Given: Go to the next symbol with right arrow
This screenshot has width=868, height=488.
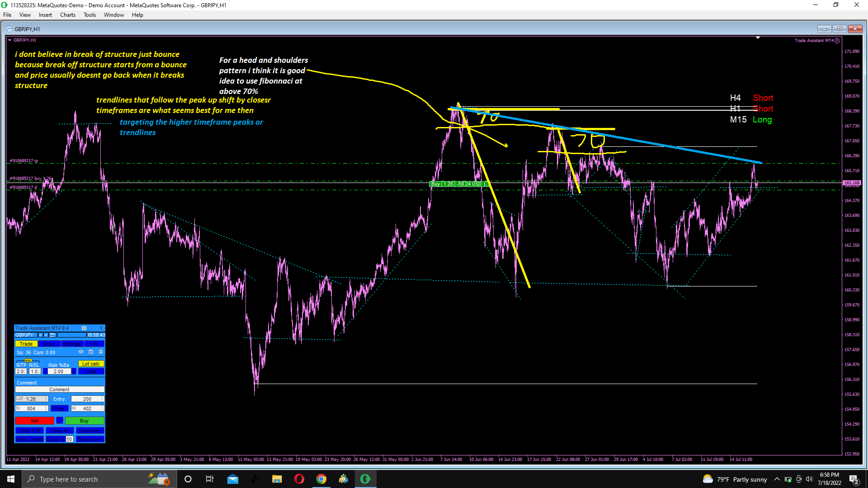Looking at the screenshot, I should click(x=46, y=335).
